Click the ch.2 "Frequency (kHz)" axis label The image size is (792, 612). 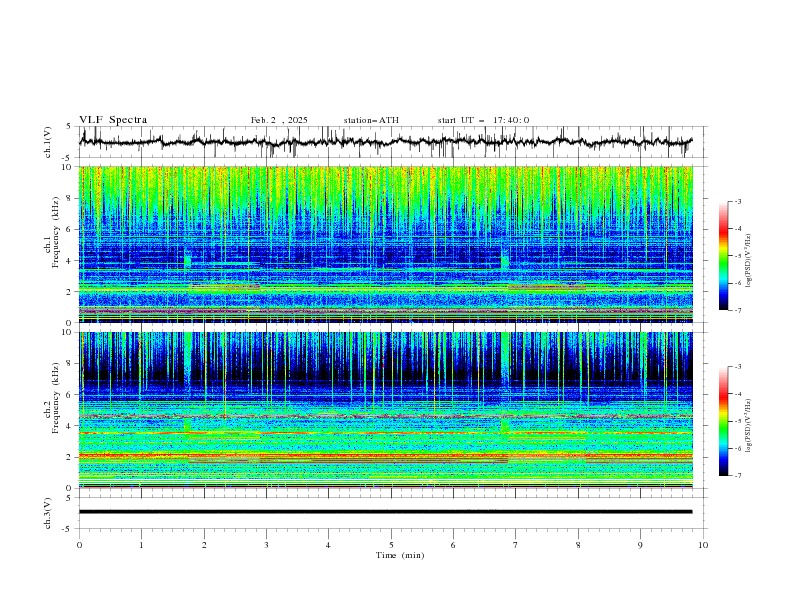pos(57,398)
